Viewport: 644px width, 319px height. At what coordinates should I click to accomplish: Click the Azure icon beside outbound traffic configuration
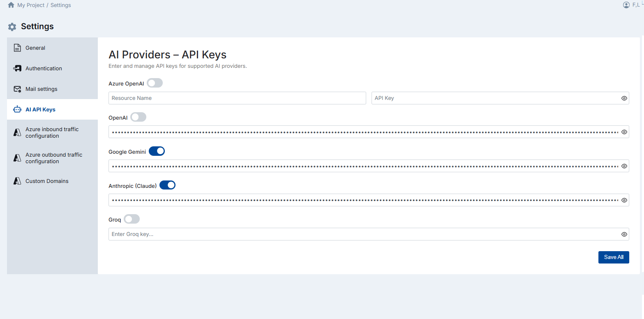(17, 158)
